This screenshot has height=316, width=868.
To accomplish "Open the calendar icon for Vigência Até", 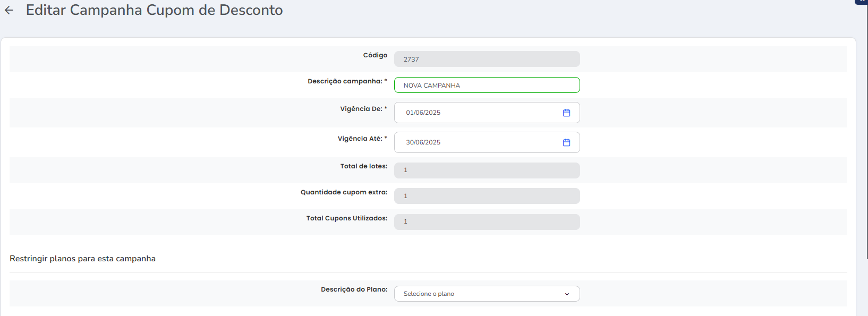I will pyautogui.click(x=566, y=142).
